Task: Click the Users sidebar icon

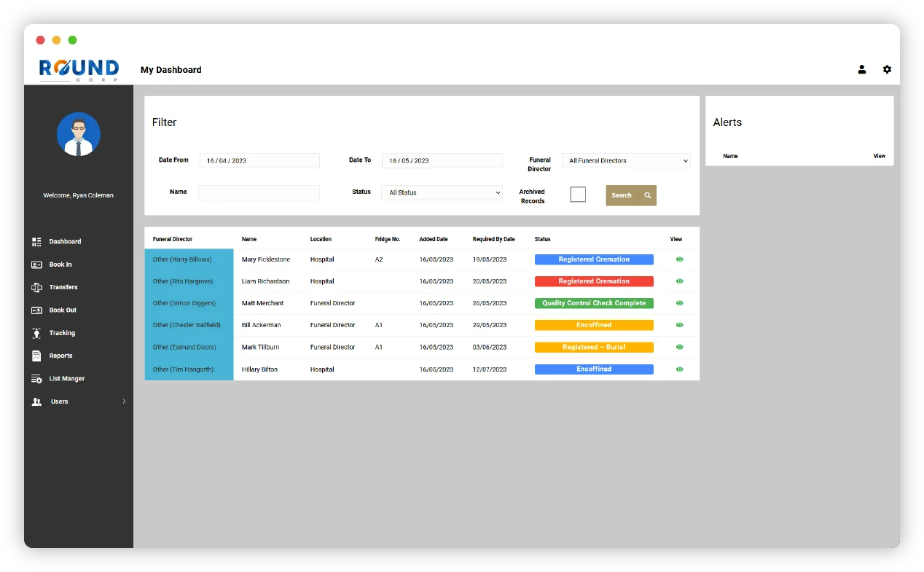Action: (x=36, y=401)
